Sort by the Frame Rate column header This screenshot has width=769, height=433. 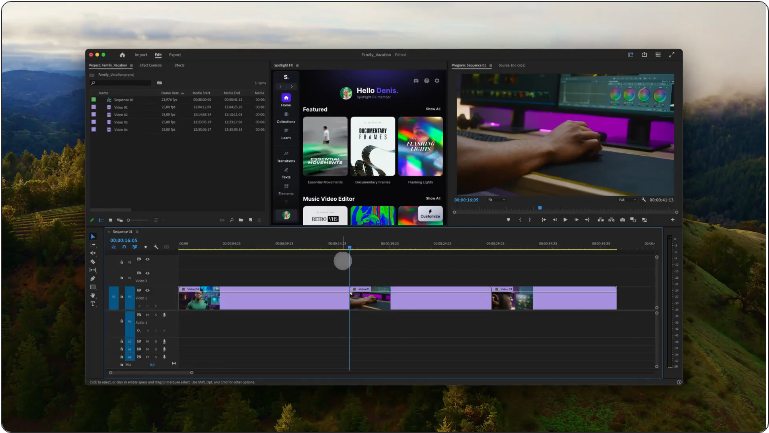[x=169, y=93]
